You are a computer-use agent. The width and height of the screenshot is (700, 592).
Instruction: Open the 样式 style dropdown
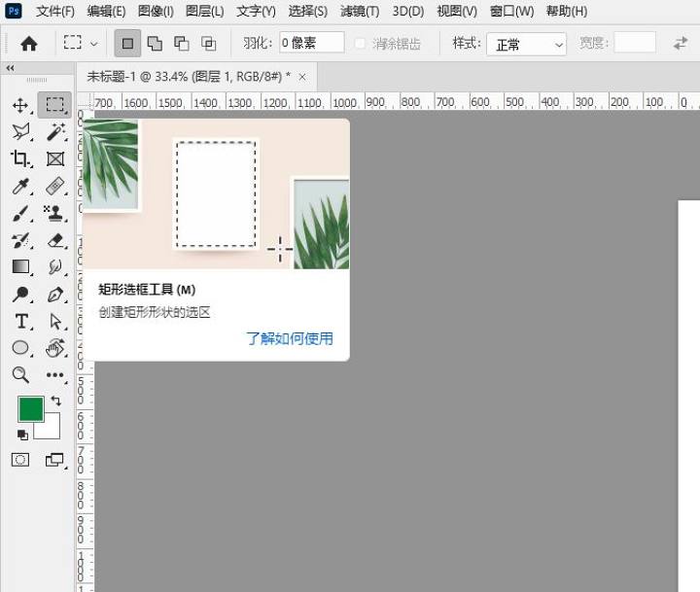526,44
